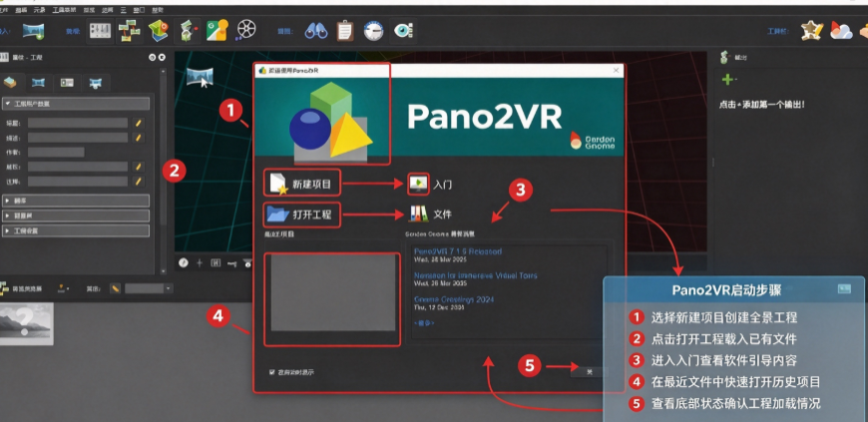
Task: Click the properties panel scrollbar down arrow
Action: click(163, 270)
